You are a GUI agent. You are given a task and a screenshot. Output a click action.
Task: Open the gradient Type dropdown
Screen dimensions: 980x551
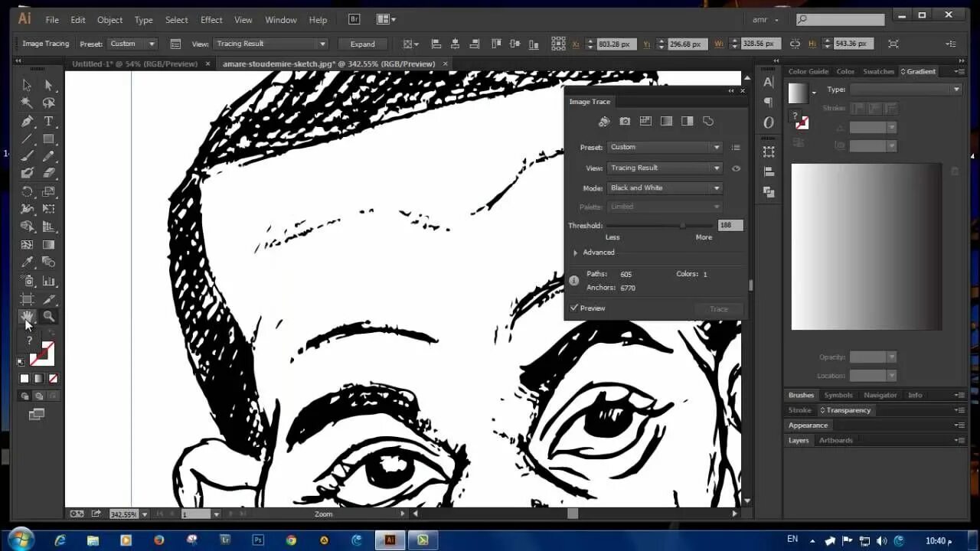[905, 90]
